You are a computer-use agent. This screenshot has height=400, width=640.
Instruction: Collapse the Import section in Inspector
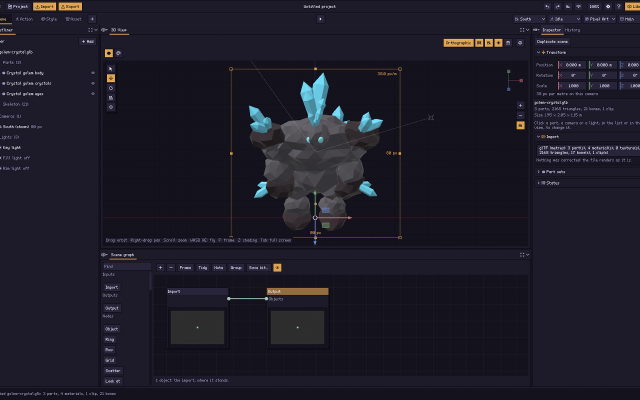(x=539, y=137)
